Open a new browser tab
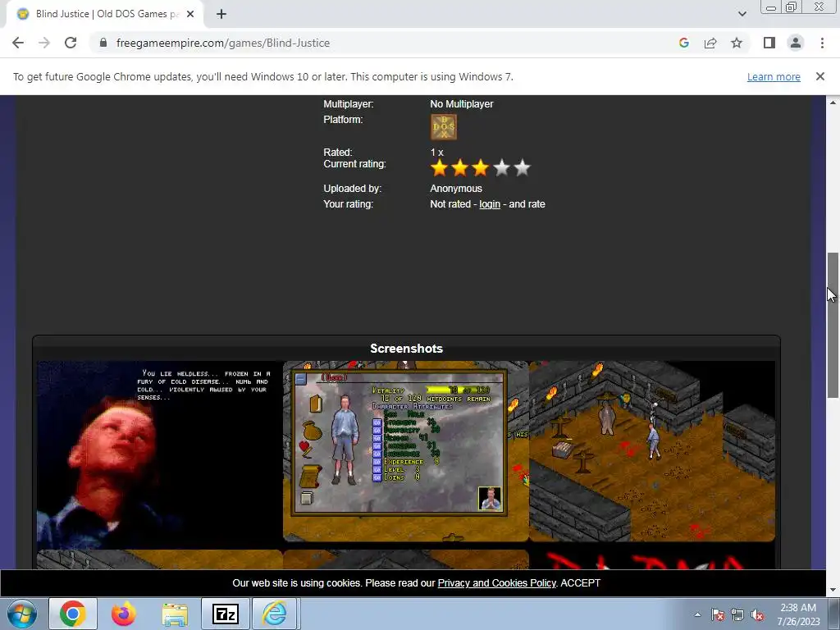840x630 pixels. pyautogui.click(x=221, y=15)
